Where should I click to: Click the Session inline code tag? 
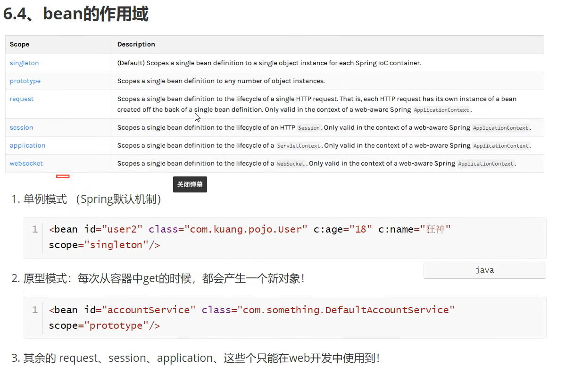[x=309, y=128]
